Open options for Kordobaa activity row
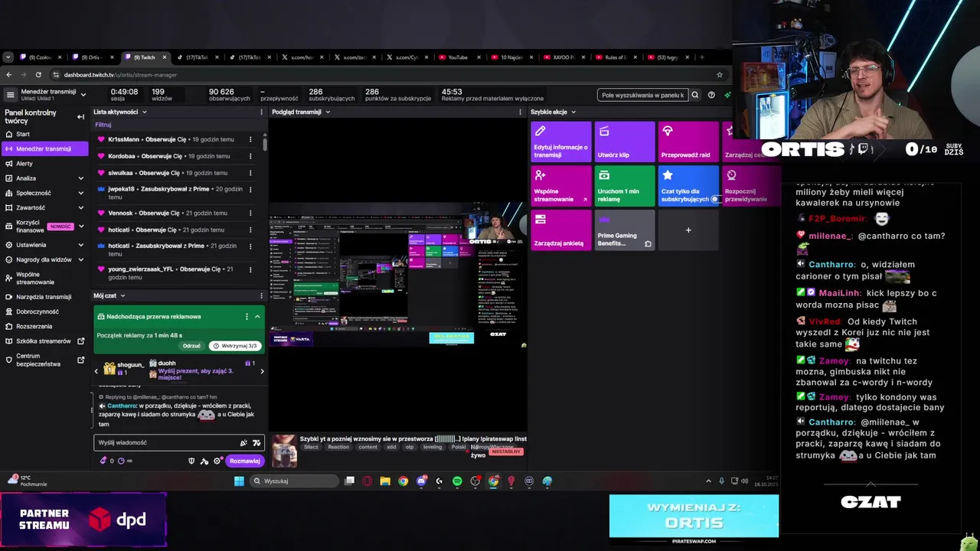Screen dimensions: 980x551 point(250,156)
